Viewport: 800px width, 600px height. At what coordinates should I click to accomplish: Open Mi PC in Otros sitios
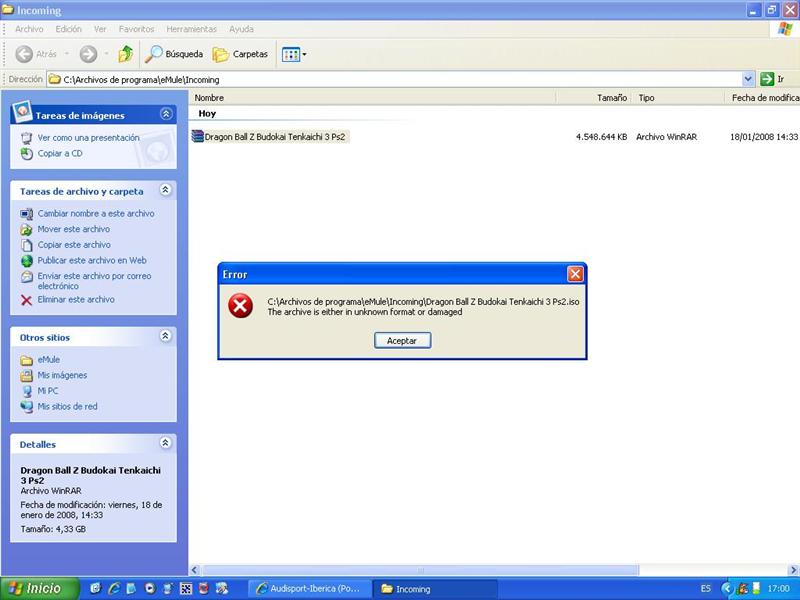pyautogui.click(x=47, y=391)
